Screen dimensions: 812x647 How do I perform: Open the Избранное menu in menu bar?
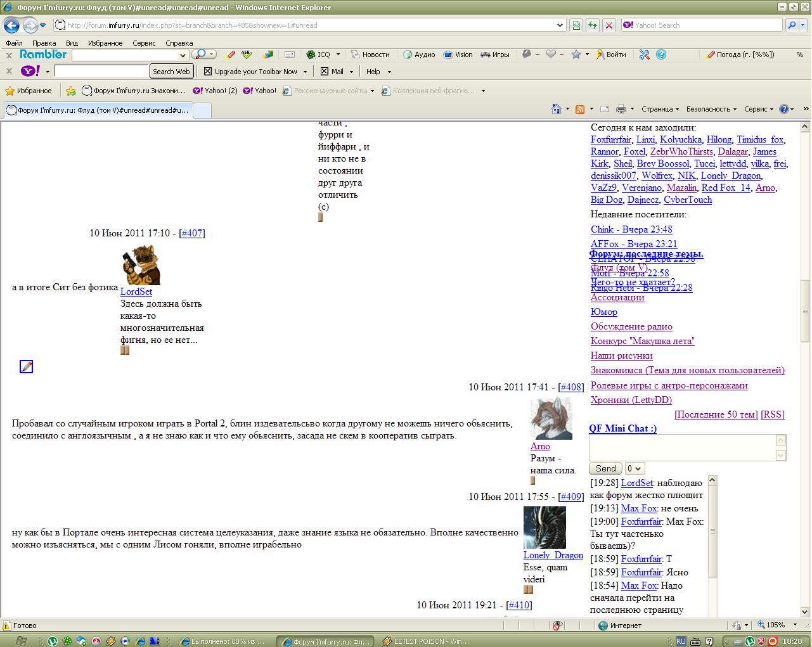click(x=105, y=43)
